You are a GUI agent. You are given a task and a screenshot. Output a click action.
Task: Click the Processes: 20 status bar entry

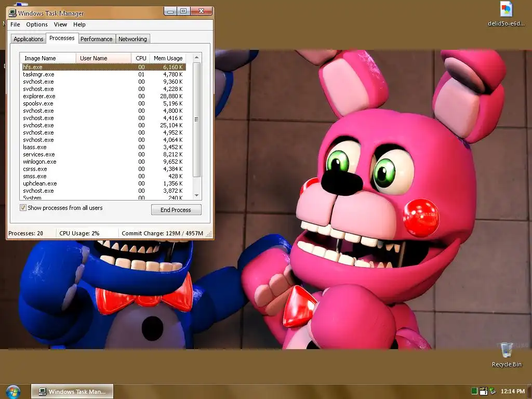pos(26,233)
